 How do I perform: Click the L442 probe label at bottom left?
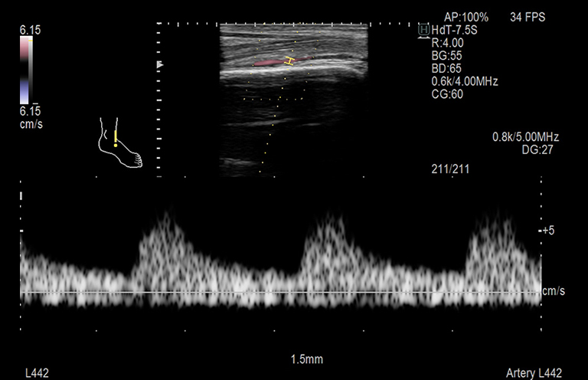tap(35, 372)
